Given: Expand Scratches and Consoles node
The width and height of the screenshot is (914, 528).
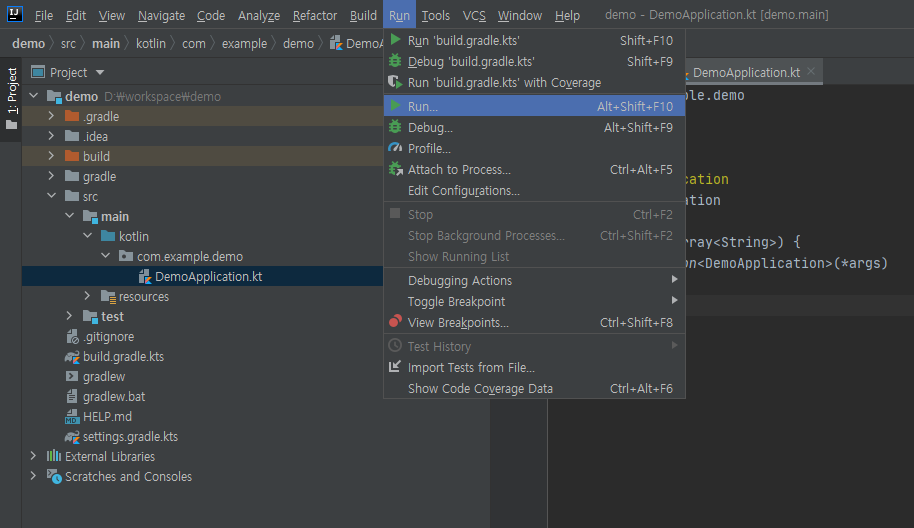Looking at the screenshot, I should click(x=33, y=476).
